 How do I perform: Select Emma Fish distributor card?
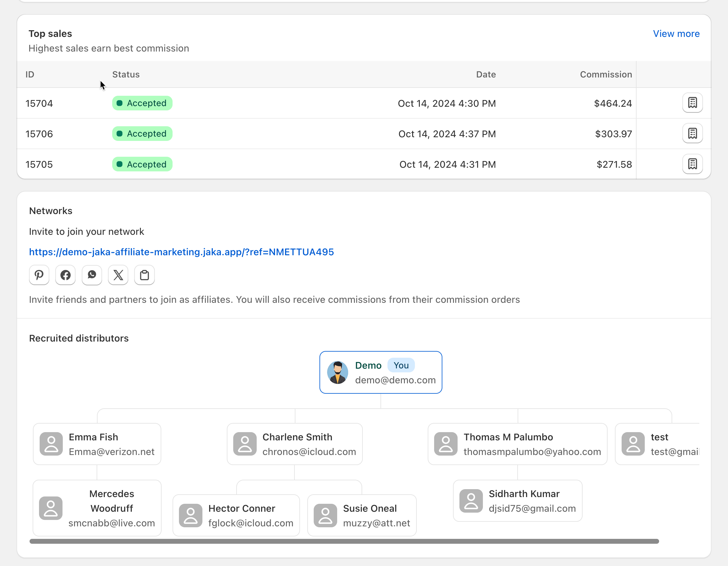tap(97, 444)
